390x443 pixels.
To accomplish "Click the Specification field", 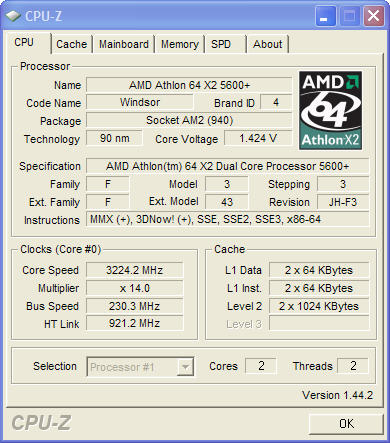I will [227, 166].
